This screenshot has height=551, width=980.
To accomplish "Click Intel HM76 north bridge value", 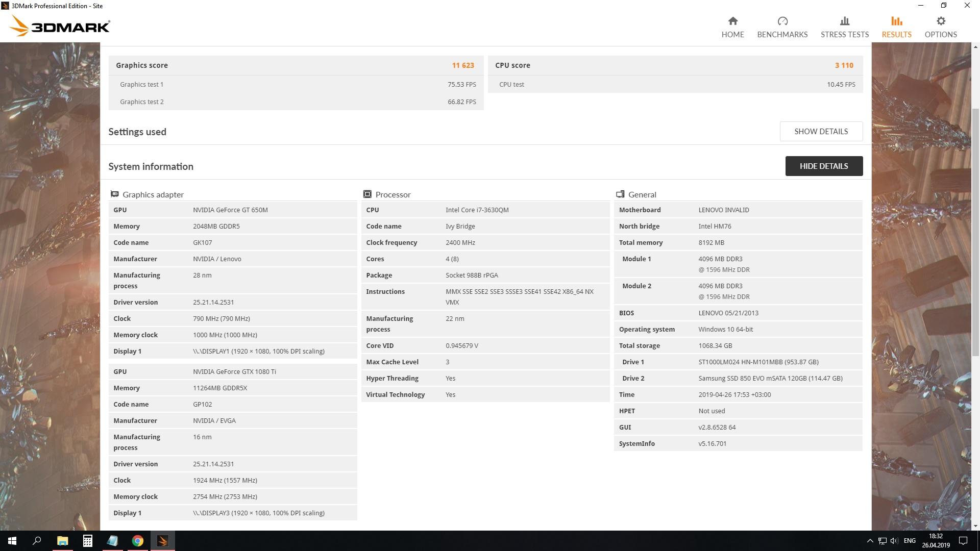I will tap(715, 226).
